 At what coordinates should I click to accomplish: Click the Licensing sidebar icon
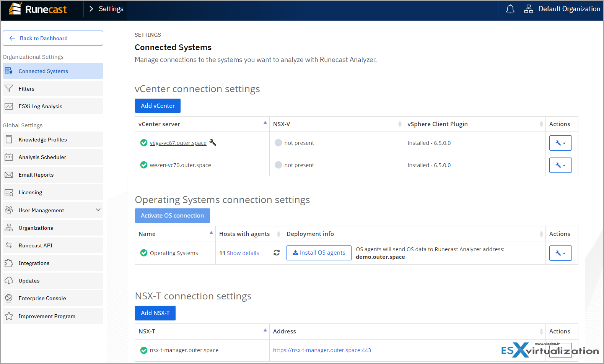9,192
